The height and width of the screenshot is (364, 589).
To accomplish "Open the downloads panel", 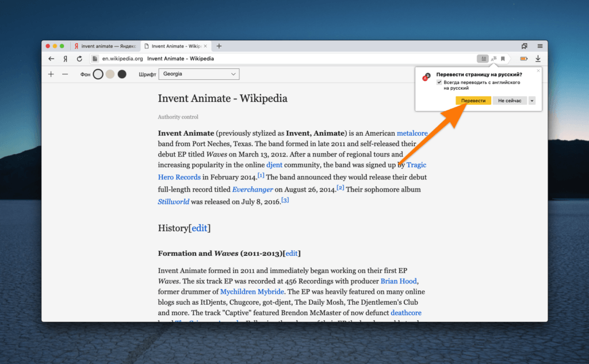I will click(x=538, y=59).
